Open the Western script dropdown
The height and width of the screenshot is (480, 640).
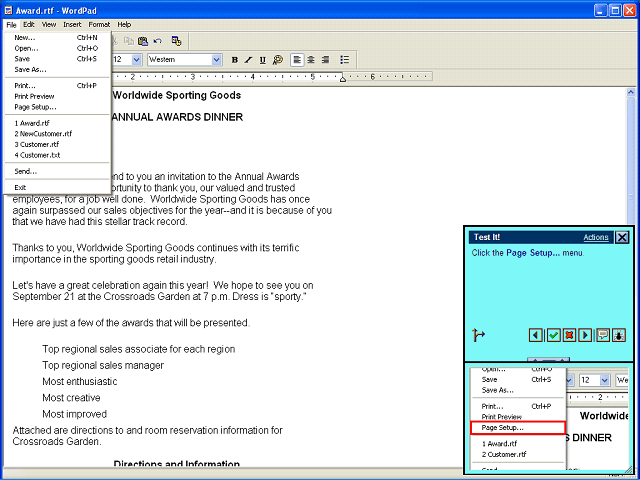[x=217, y=60]
